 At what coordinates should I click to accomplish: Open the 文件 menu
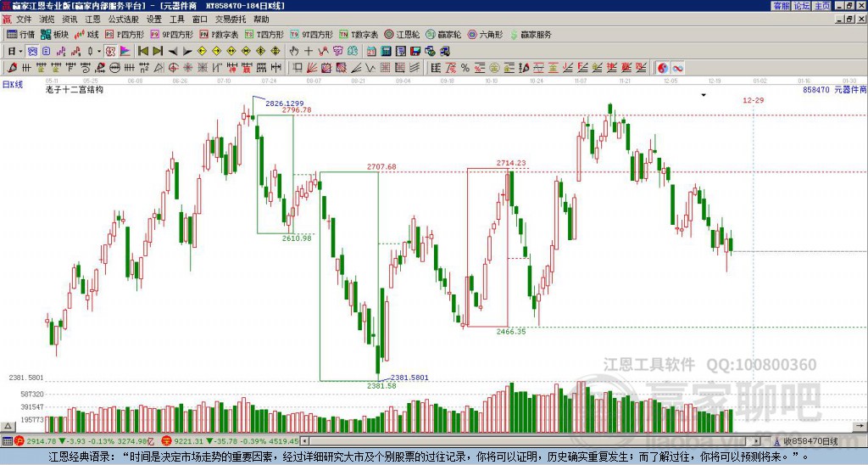click(x=23, y=20)
